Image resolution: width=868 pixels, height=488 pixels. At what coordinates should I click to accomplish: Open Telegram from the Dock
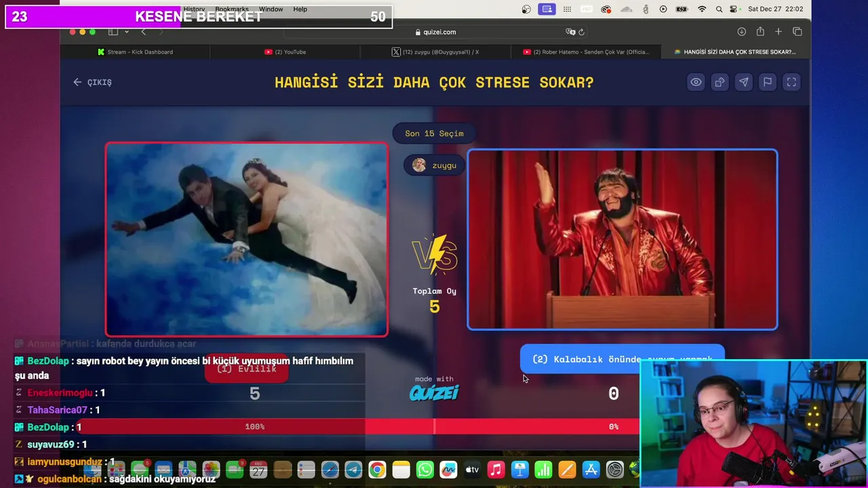click(x=353, y=470)
